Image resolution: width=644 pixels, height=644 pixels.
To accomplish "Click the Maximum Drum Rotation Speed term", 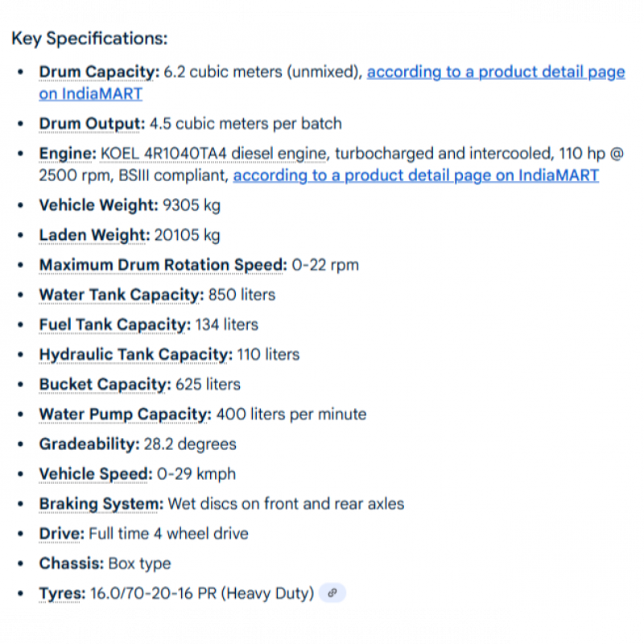I will [x=163, y=265].
